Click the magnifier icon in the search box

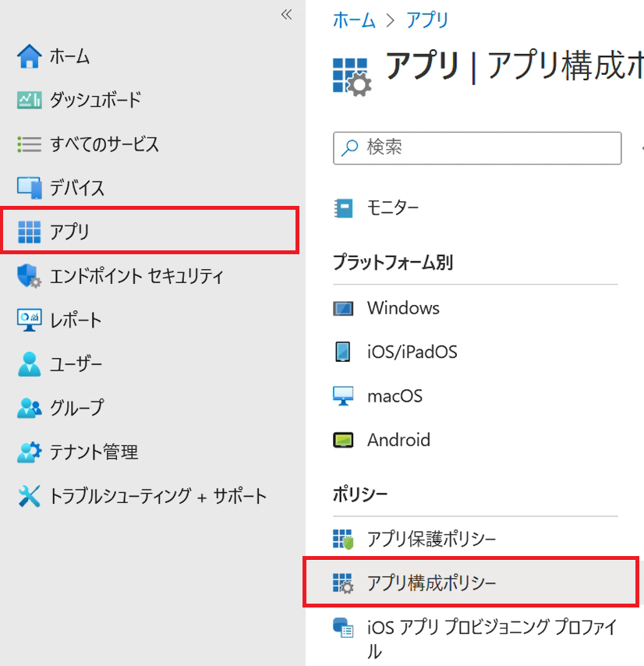(x=350, y=148)
